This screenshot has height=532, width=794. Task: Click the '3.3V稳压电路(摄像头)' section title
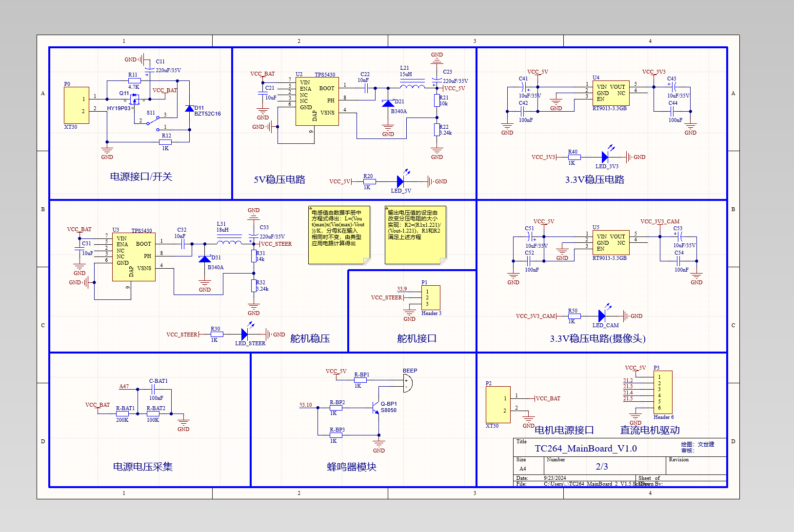598,338
